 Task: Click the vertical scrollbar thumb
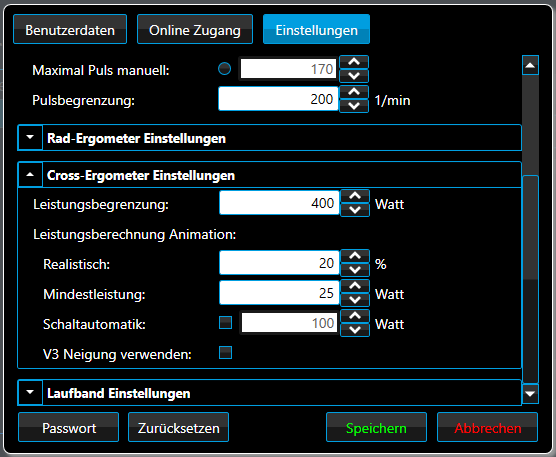[x=530, y=227]
